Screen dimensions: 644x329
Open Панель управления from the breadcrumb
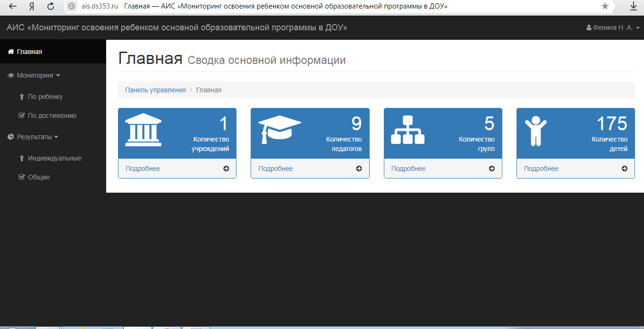[154, 90]
